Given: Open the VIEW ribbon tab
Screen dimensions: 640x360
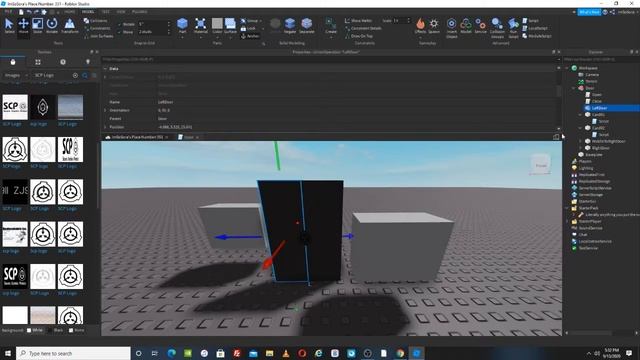Looking at the screenshot, I should pyautogui.click(x=121, y=12).
